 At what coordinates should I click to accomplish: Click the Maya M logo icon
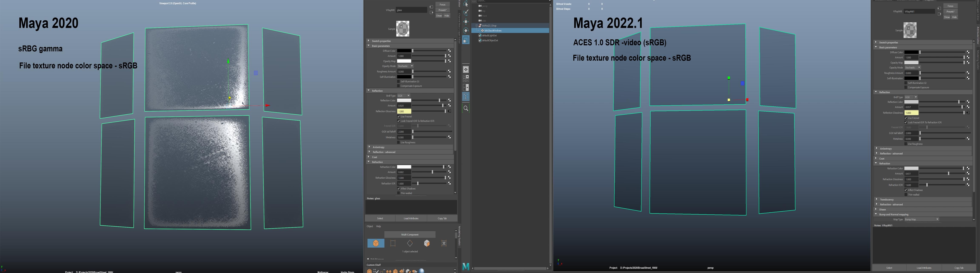466,267
